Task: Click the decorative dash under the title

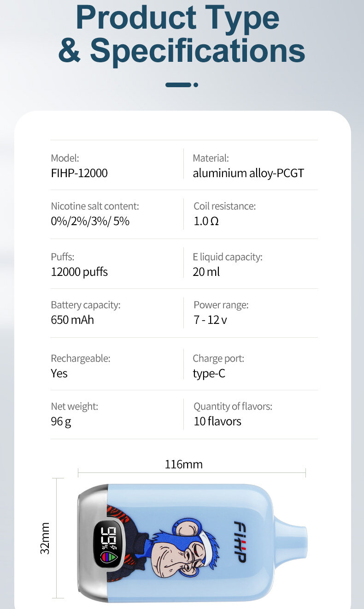Action: pos(182,85)
